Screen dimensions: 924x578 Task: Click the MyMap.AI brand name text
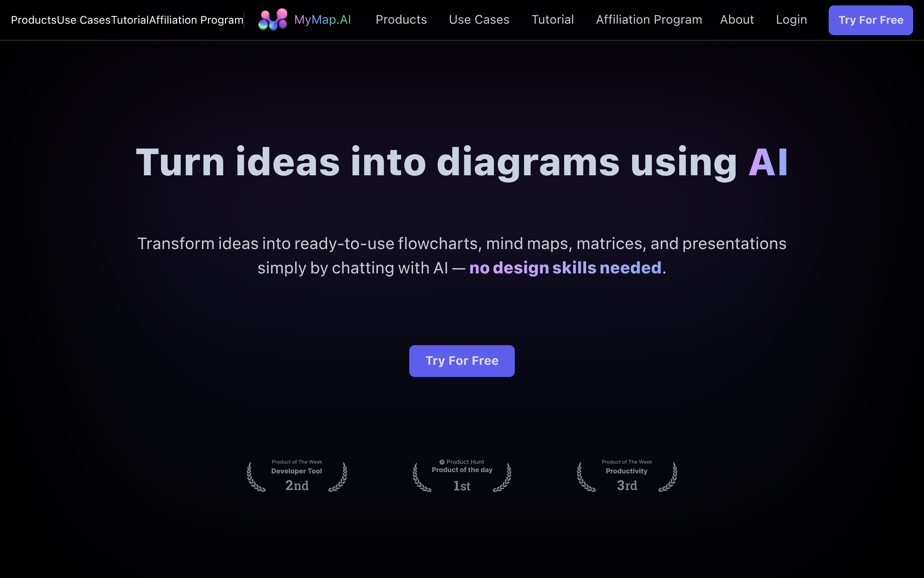322,20
